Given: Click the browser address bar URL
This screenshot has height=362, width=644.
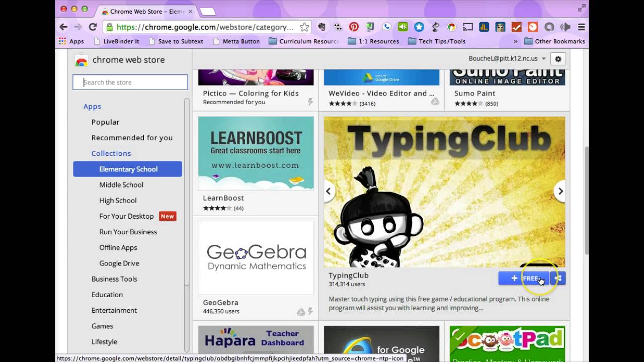Looking at the screenshot, I should pyautogui.click(x=205, y=27).
